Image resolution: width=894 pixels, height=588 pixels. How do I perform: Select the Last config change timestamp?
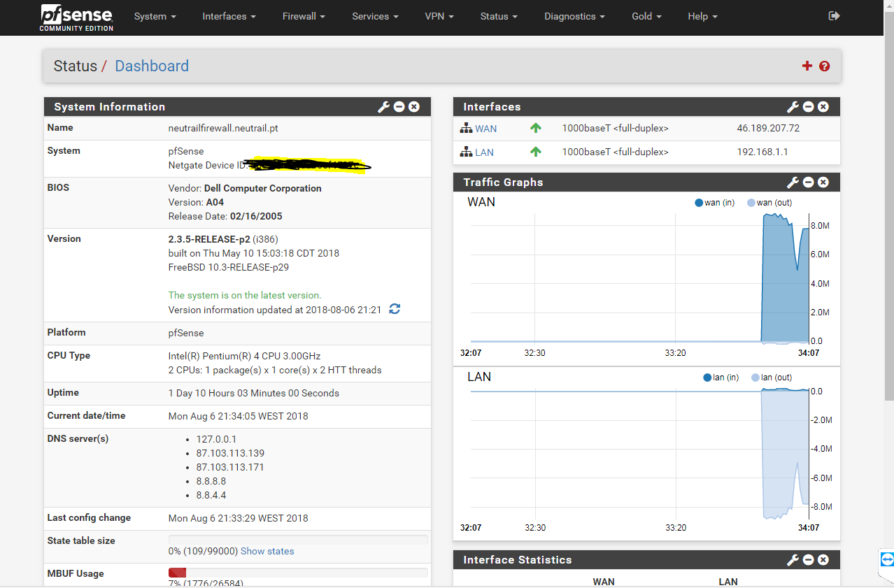[239, 518]
